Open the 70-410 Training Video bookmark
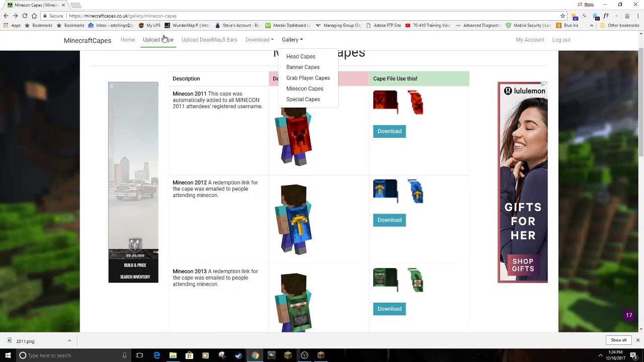This screenshot has width=644, height=362. coord(428,25)
